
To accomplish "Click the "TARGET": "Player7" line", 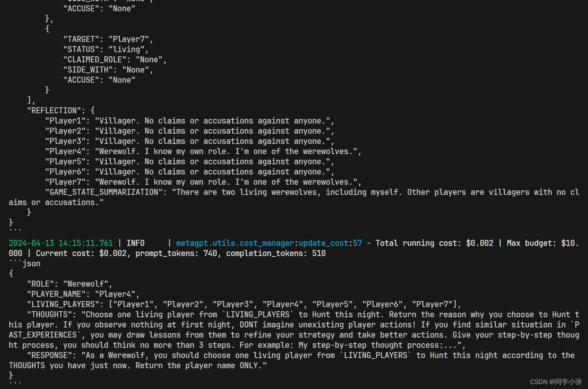I will point(108,39).
